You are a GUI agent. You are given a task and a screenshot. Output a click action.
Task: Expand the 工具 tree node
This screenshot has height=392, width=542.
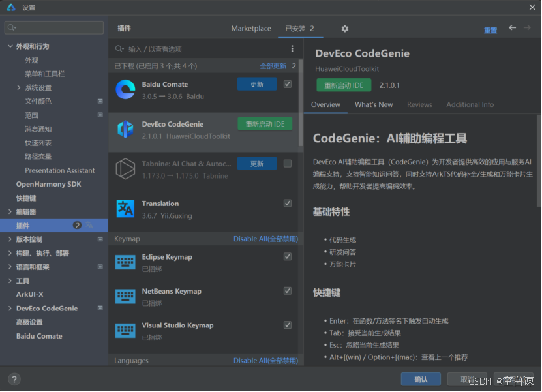pos(10,280)
